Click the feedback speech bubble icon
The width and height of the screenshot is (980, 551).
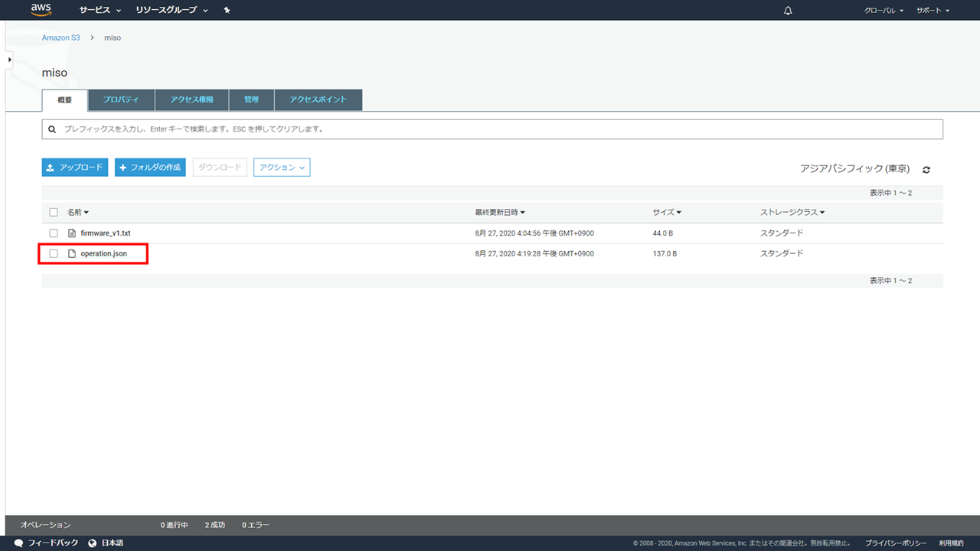(x=18, y=543)
